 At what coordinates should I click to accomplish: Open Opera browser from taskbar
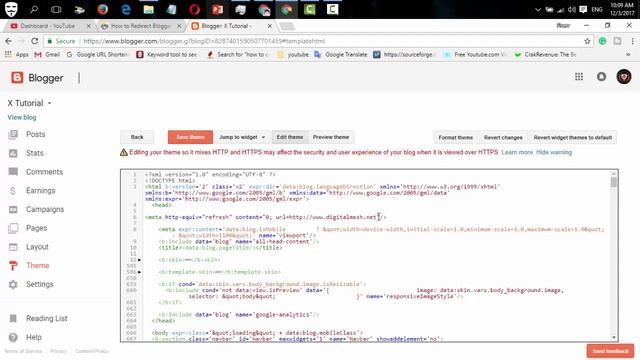pos(195,9)
